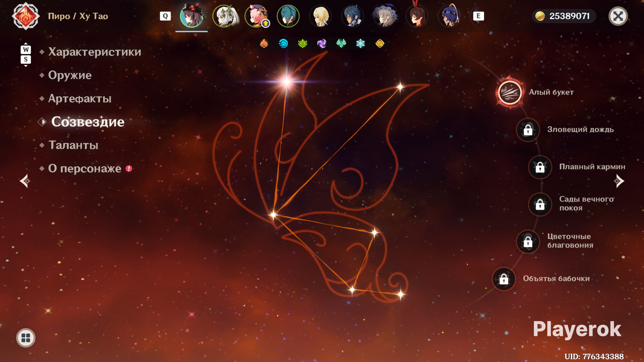Screen dimensions: 644x362
Task: Go to next character with right arrow
Action: [619, 181]
